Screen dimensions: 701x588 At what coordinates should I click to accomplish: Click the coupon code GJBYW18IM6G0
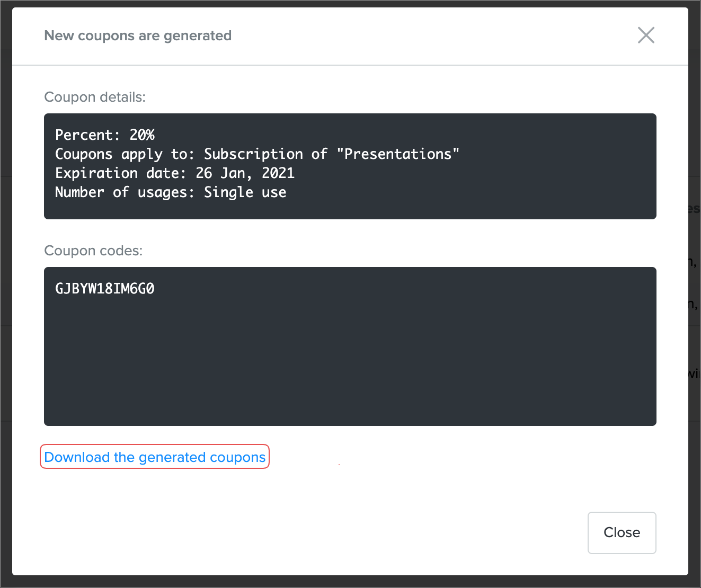[x=105, y=289]
